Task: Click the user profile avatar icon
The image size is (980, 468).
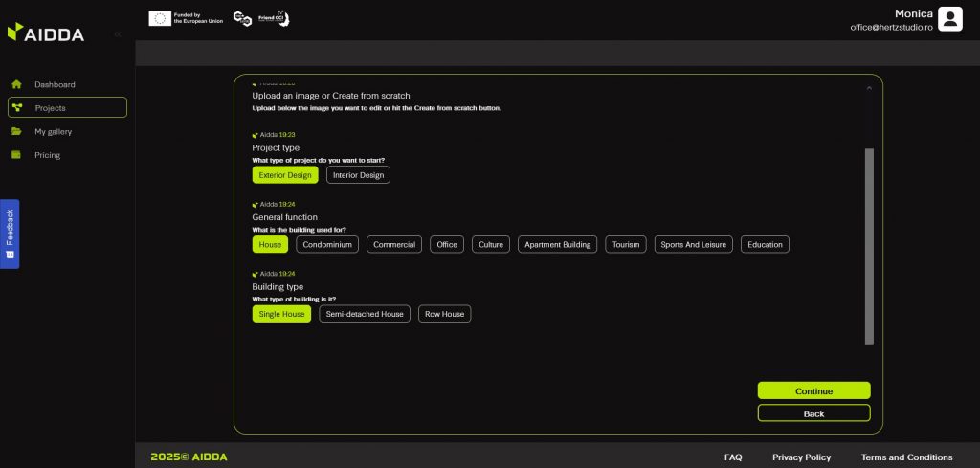Action: point(949,19)
